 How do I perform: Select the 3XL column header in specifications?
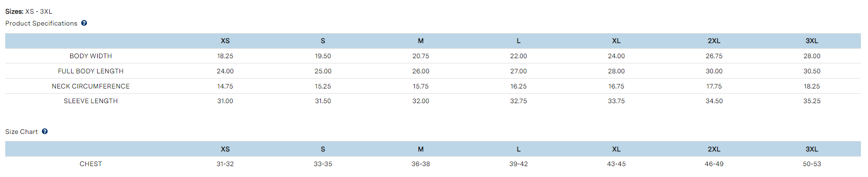(812, 41)
